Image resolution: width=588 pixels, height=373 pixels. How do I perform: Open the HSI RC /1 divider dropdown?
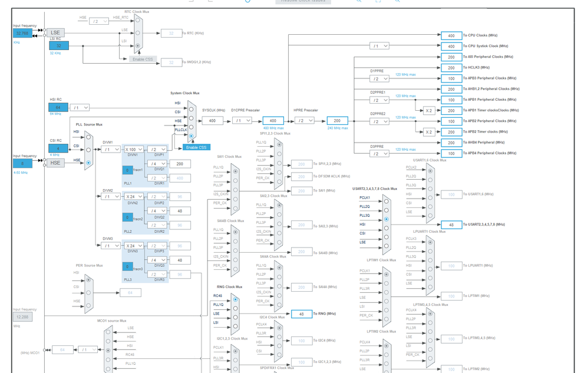pos(80,108)
